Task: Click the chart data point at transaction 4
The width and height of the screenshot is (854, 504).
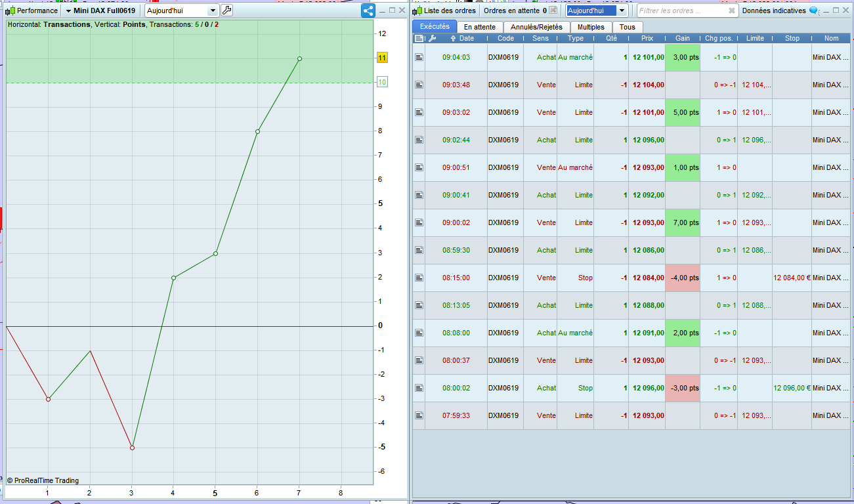Action: pyautogui.click(x=173, y=278)
